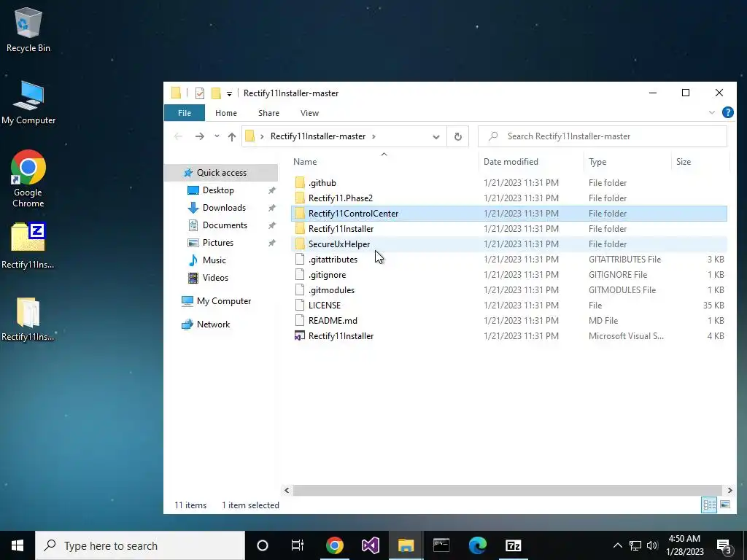Click the scrollbar right arrow
The width and height of the screenshot is (747, 560).
click(729, 490)
